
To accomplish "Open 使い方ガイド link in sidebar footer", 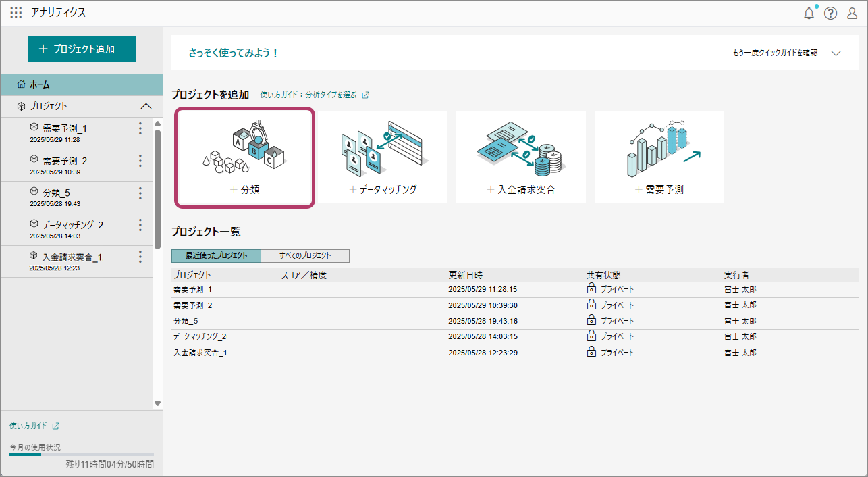I will click(28, 426).
